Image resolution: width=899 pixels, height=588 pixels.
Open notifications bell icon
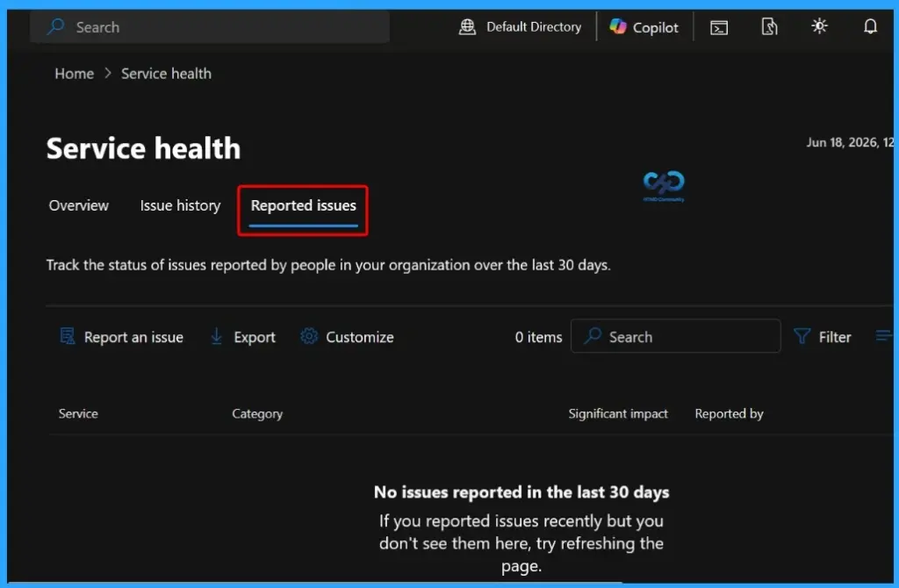point(870,26)
